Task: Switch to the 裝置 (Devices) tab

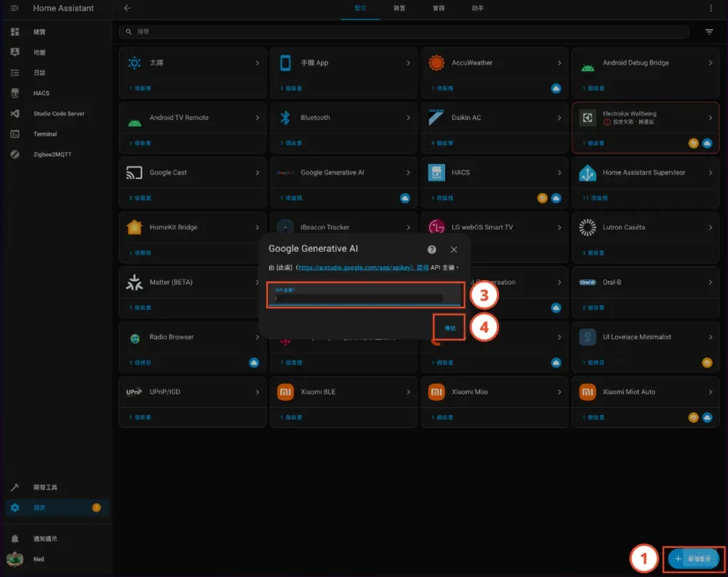Action: pyautogui.click(x=400, y=8)
